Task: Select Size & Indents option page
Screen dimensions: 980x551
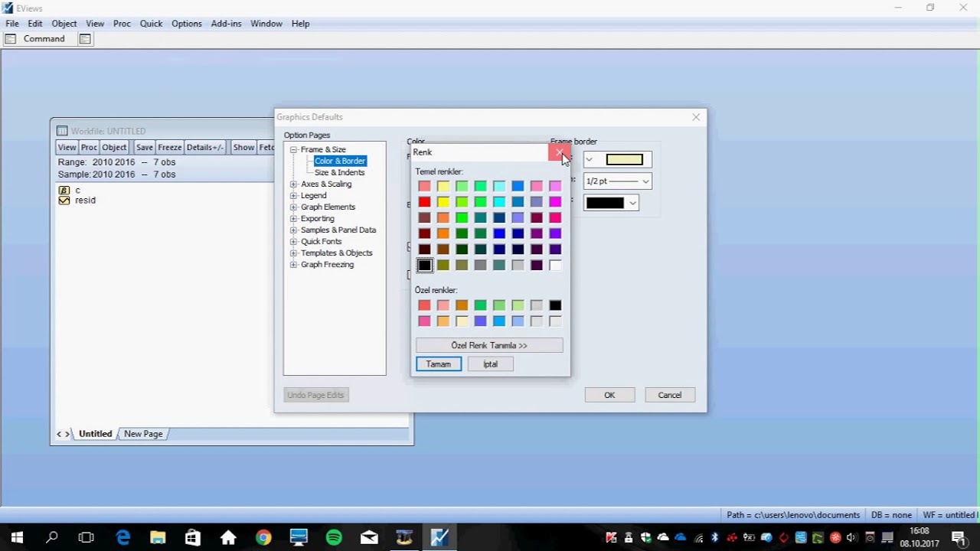Action: tap(339, 173)
